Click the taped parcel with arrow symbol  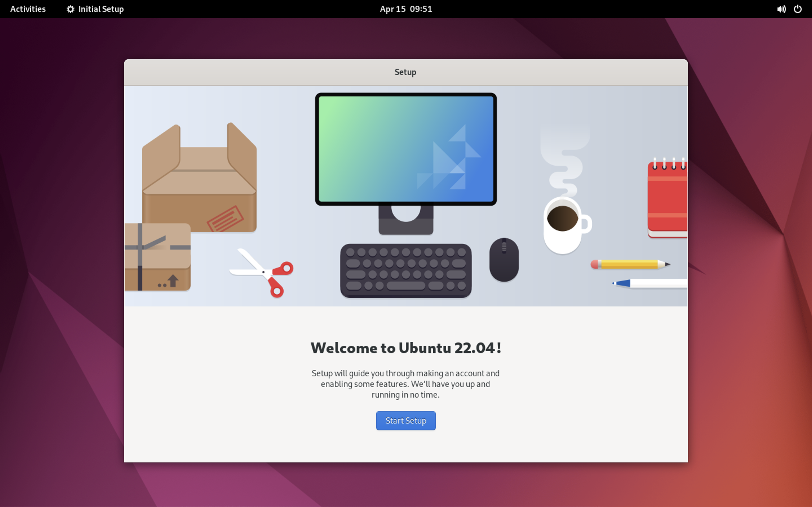coord(157,257)
